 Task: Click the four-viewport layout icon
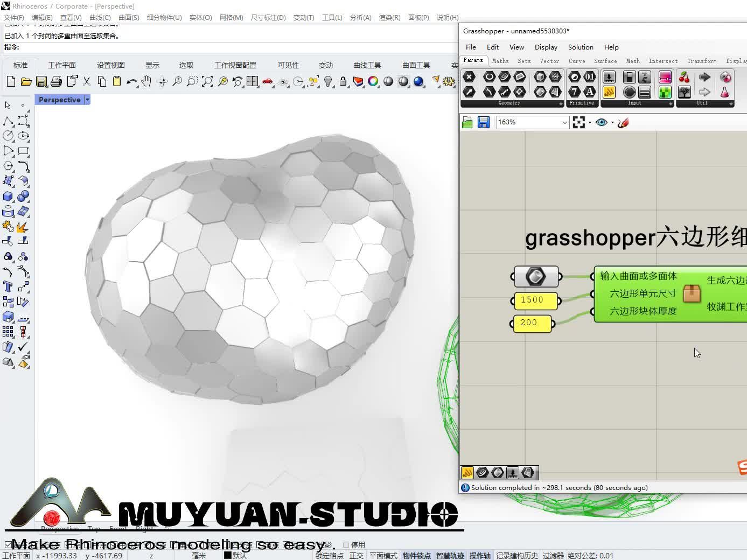252,82
